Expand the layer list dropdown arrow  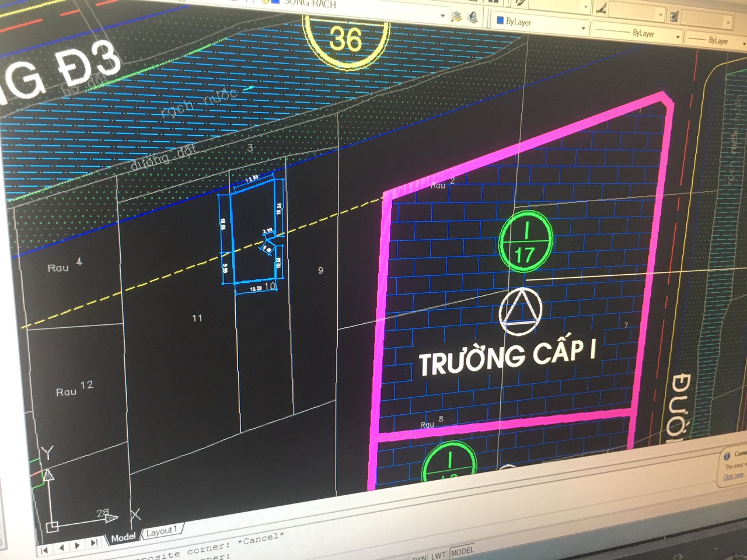pyautogui.click(x=442, y=15)
